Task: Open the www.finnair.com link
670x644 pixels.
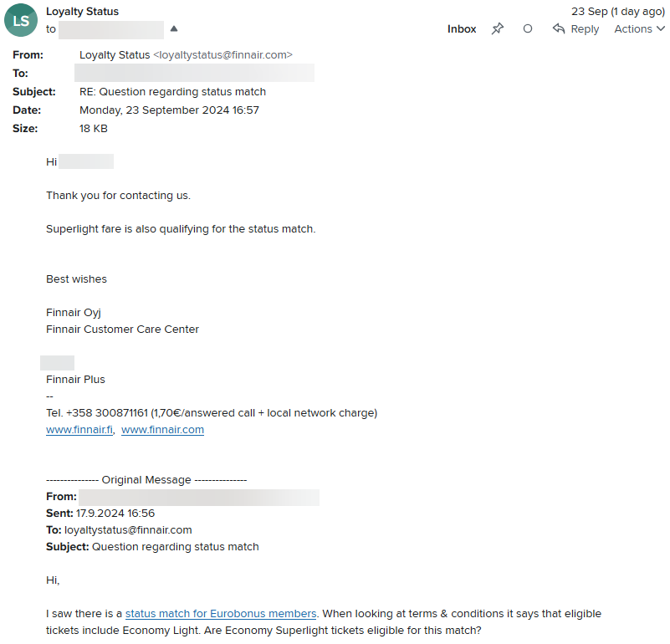Action: click(162, 430)
